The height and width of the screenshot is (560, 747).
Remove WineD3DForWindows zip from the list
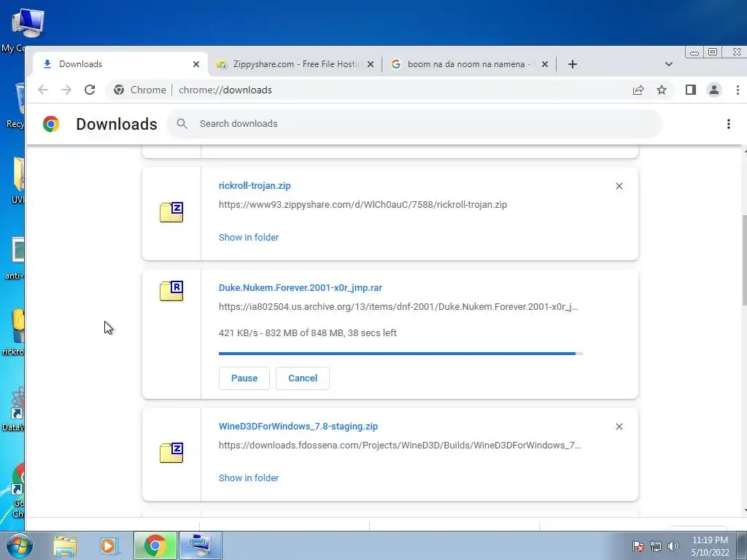pos(619,426)
